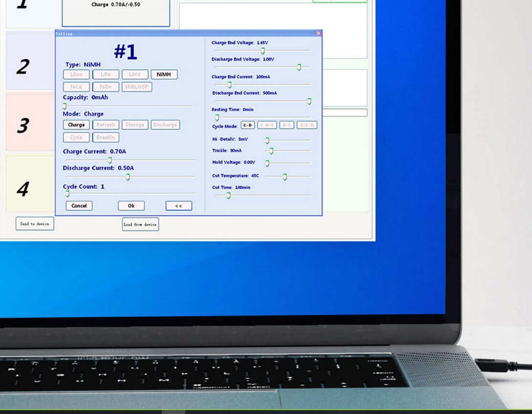Click the Cancel button
Viewport: 532px width, 414px height.
79,206
